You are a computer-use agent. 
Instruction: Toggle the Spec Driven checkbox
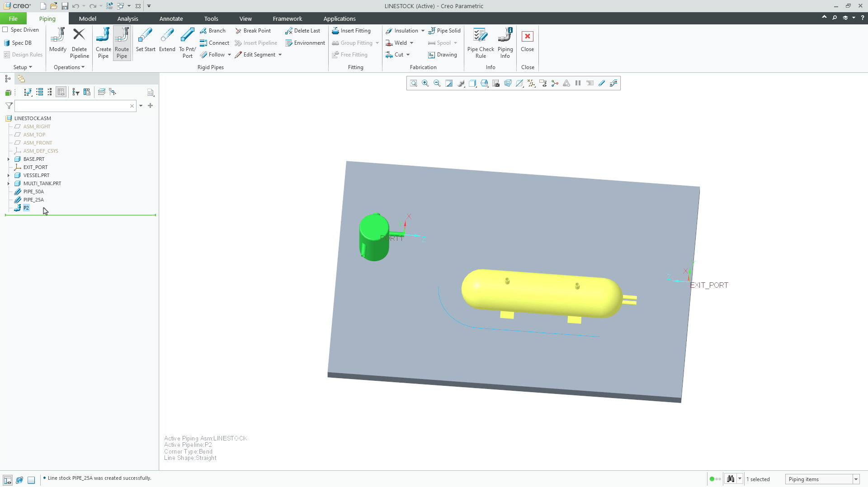tap(5, 30)
